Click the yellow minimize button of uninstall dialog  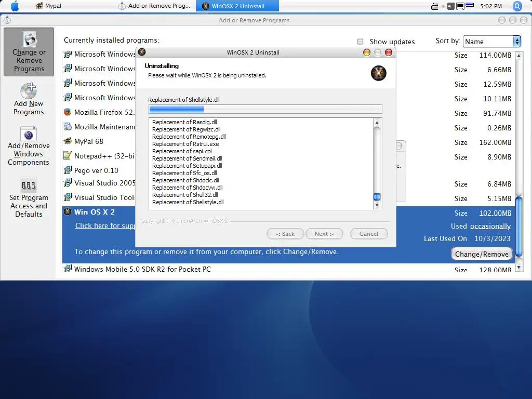click(366, 52)
